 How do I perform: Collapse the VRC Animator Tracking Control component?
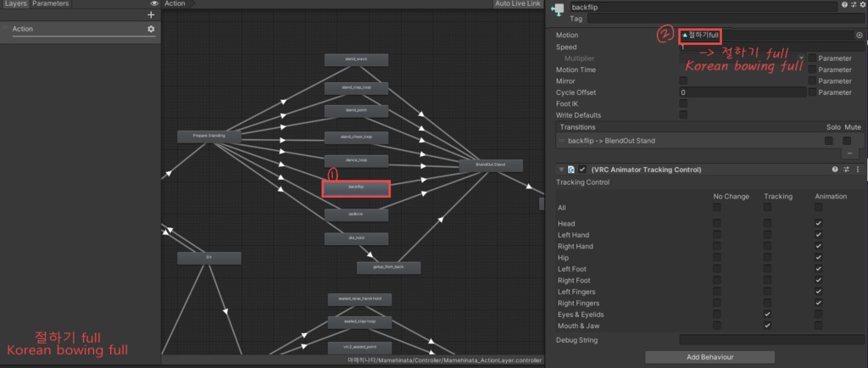click(561, 170)
